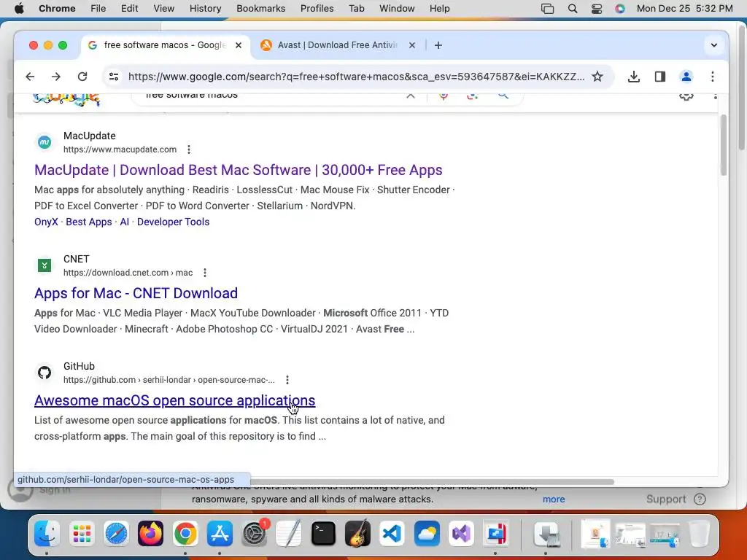This screenshot has height=560, width=747.
Task: Open App Store from the Dock
Action: [220, 533]
